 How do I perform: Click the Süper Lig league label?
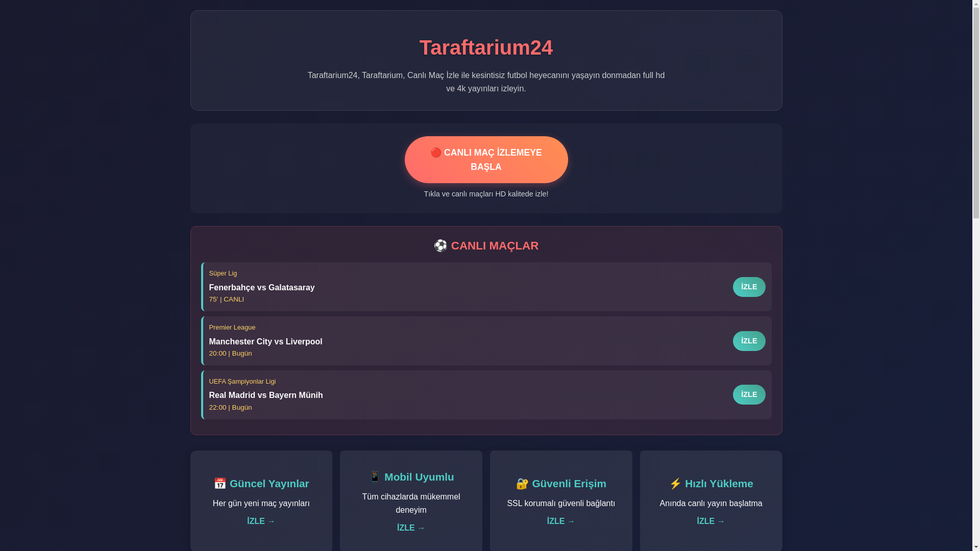[x=223, y=273]
